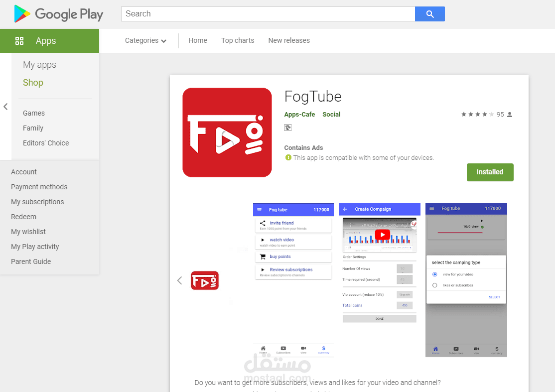
Task: Open the Parent Guide link
Action: click(31, 261)
